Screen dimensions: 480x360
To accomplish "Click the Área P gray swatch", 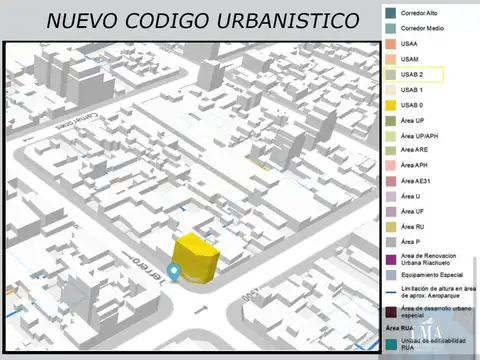I will pyautogui.click(x=391, y=242).
